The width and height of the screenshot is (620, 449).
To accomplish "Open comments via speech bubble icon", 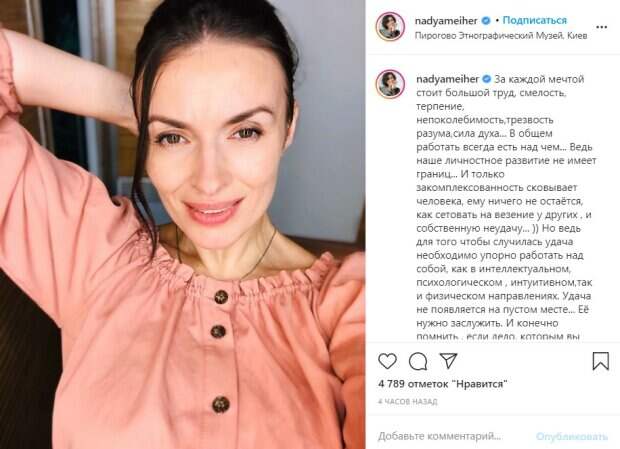I will coord(418,361).
